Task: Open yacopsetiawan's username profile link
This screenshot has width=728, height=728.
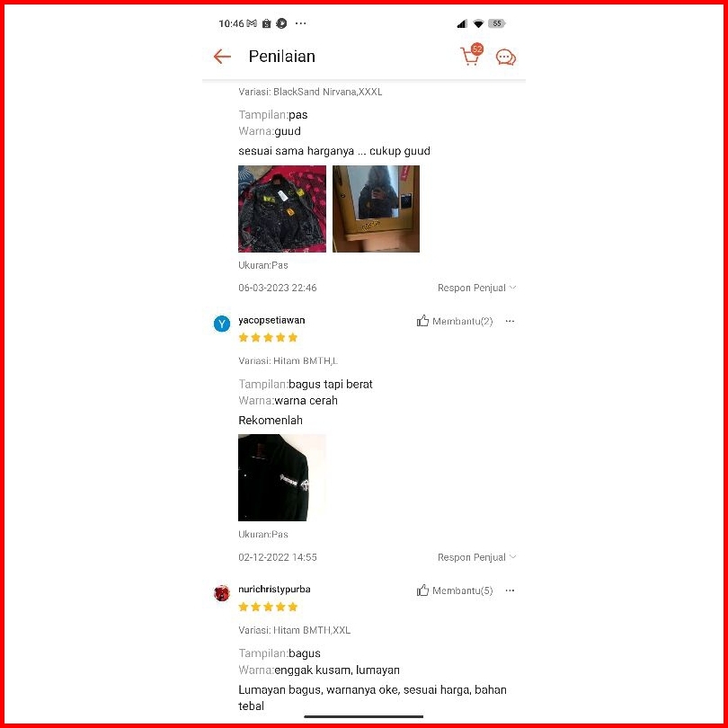Action: tap(271, 320)
